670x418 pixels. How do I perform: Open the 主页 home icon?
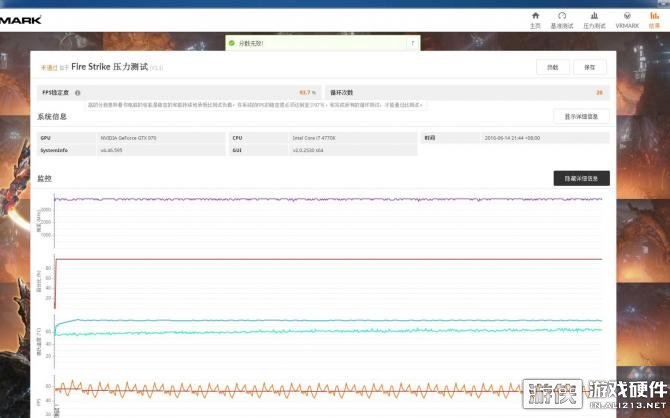coord(535,20)
